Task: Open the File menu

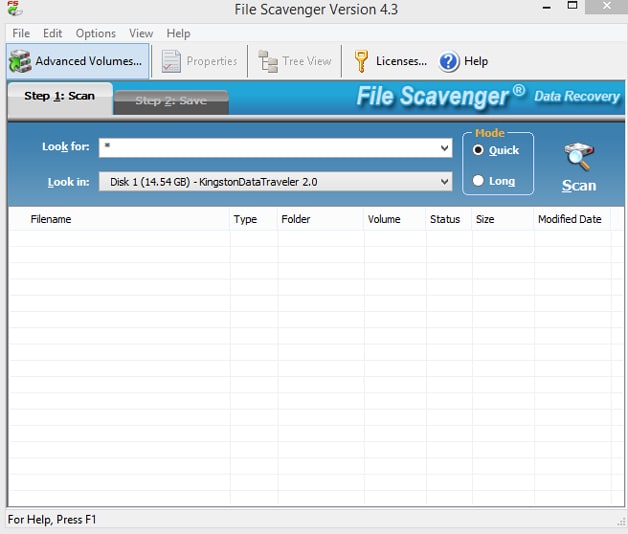Action: (x=21, y=33)
